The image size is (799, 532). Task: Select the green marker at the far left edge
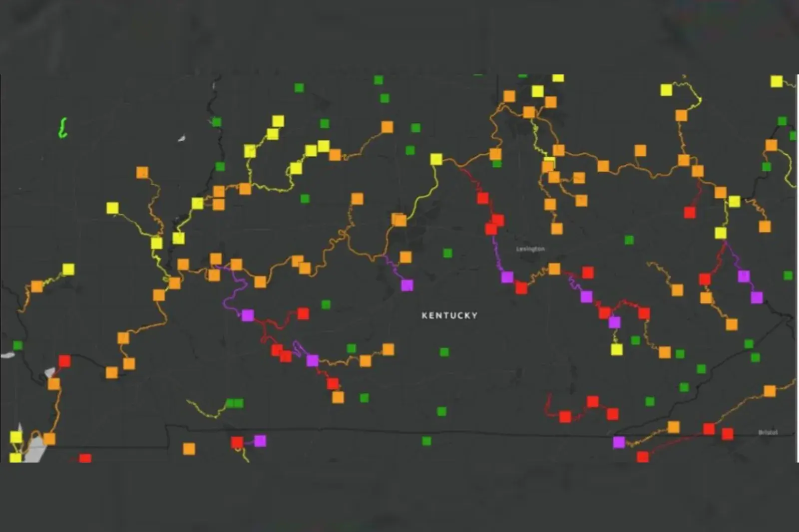(x=18, y=345)
